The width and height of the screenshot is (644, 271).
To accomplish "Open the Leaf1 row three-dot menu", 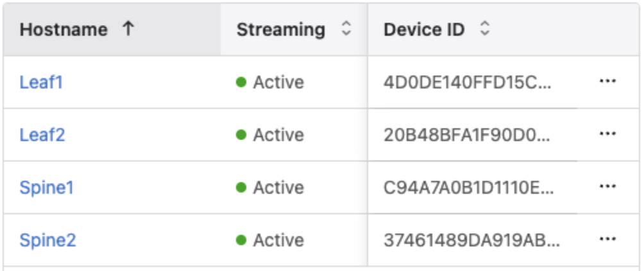I will 607,82.
